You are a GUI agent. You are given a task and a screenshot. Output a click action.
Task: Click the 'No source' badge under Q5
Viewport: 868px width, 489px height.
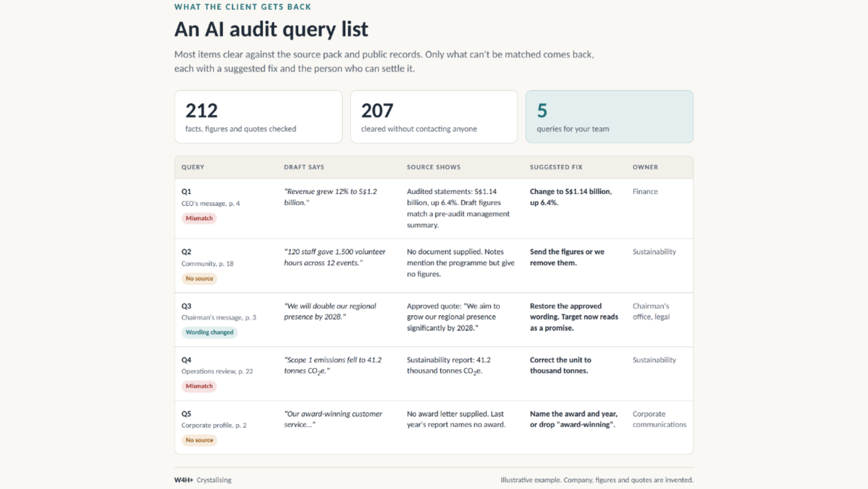(x=199, y=440)
